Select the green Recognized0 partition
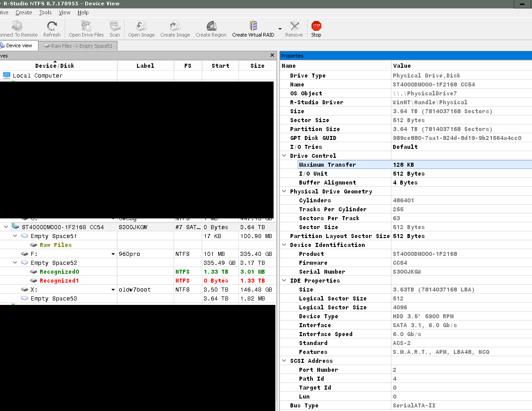Viewport: 532px width, 411px height. [x=59, y=271]
